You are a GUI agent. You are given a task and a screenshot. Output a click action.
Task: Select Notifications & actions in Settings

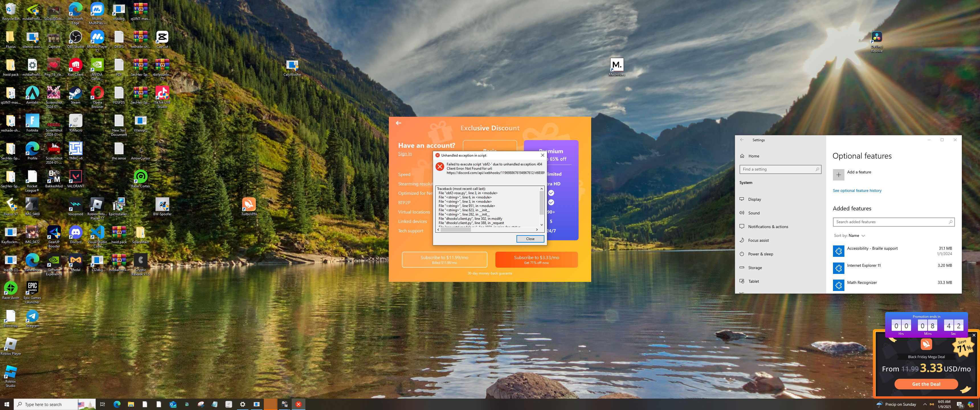(768, 227)
